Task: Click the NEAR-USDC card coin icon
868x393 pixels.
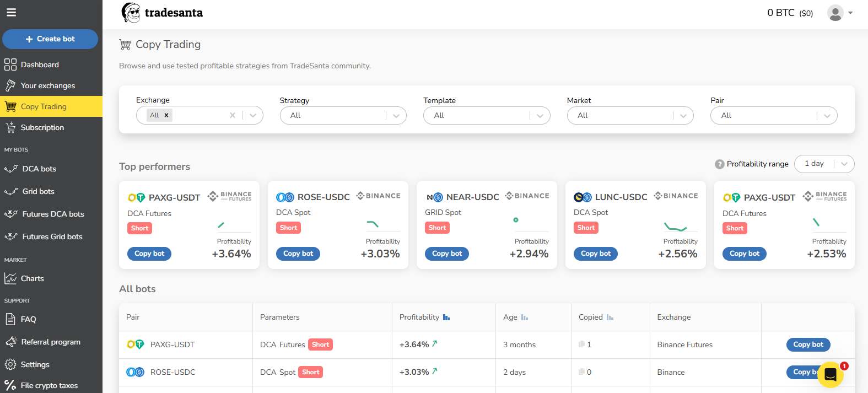Action: (x=435, y=197)
